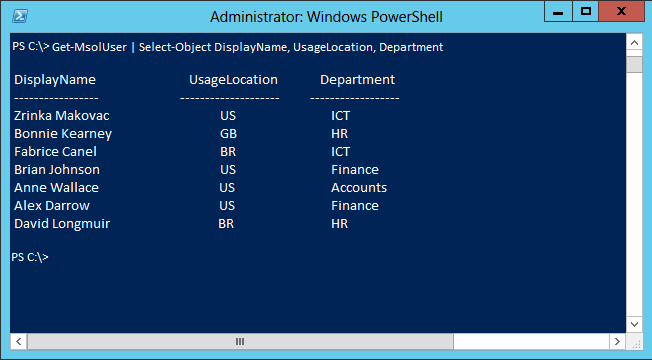Click US location for Zrinka Makovac
Screen dimensions: 652x360
(x=228, y=116)
